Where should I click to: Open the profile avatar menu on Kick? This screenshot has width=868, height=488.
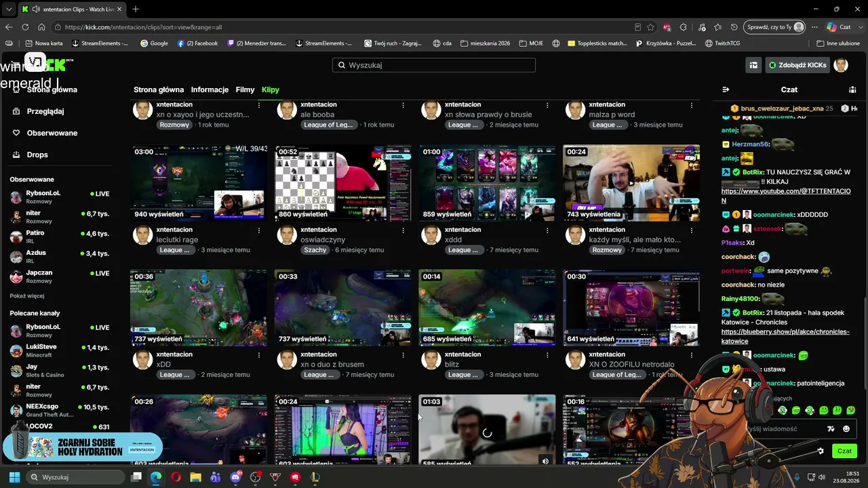[841, 65]
